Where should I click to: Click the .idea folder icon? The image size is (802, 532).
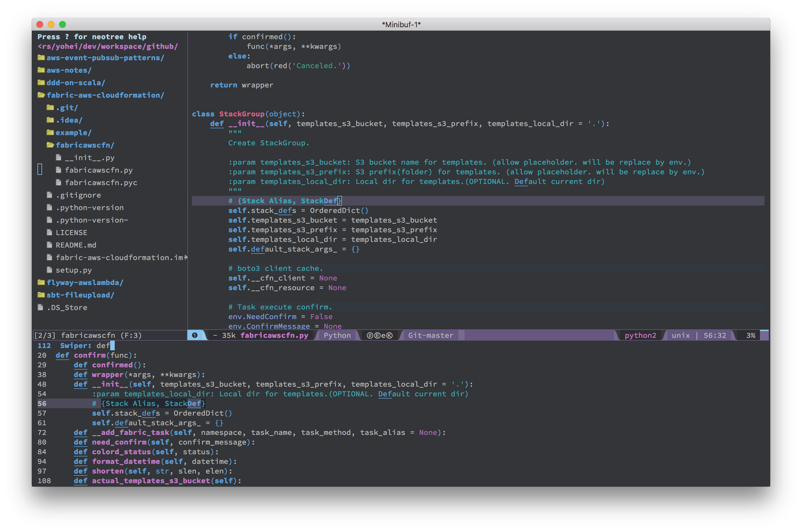pos(50,120)
